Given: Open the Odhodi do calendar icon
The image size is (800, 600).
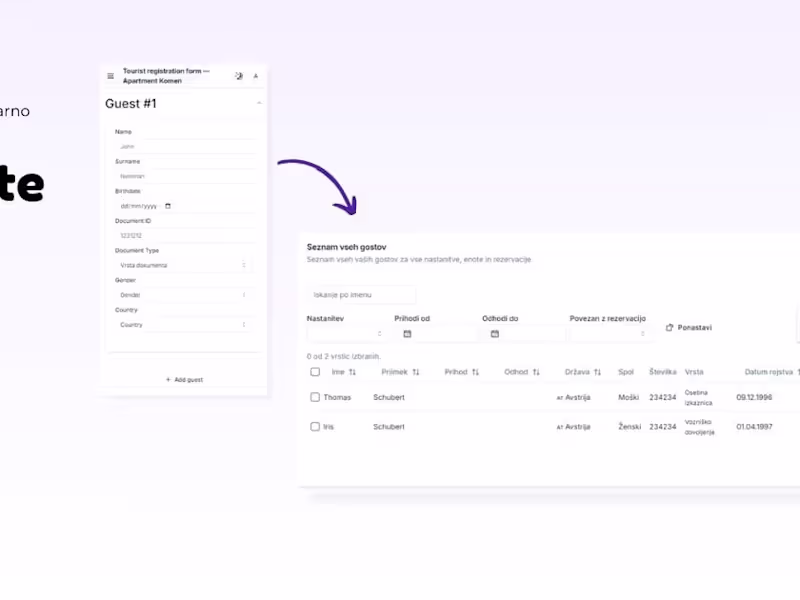Looking at the screenshot, I should point(495,334).
